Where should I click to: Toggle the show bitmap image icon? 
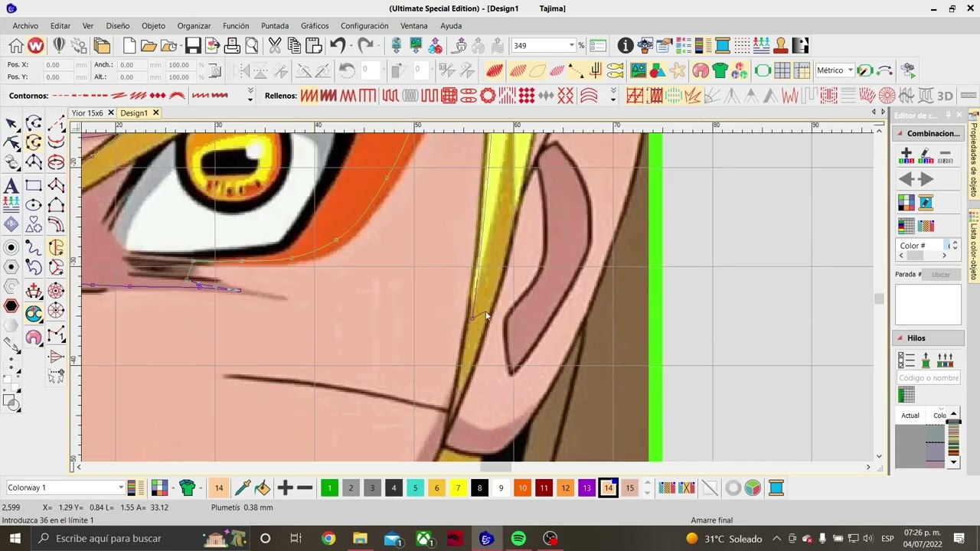[638, 70]
